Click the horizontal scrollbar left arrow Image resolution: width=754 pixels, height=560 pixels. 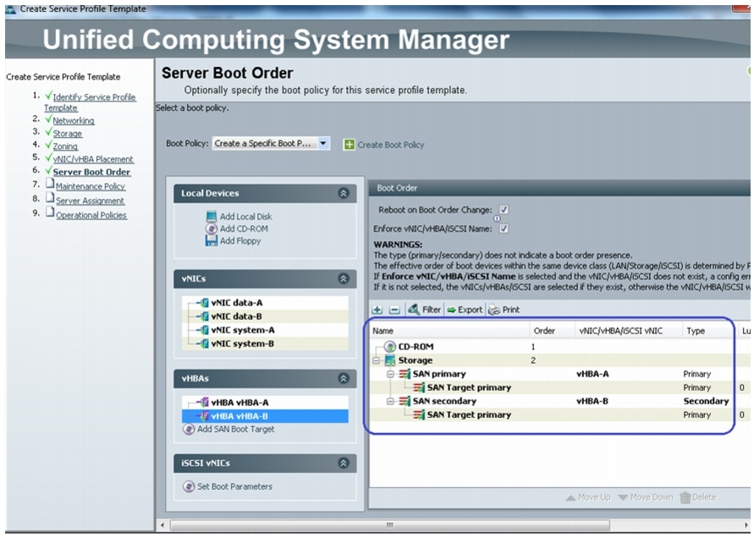[162, 525]
